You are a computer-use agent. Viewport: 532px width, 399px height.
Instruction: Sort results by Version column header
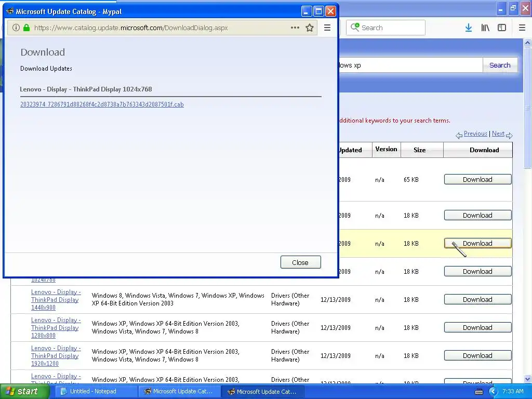(x=386, y=149)
